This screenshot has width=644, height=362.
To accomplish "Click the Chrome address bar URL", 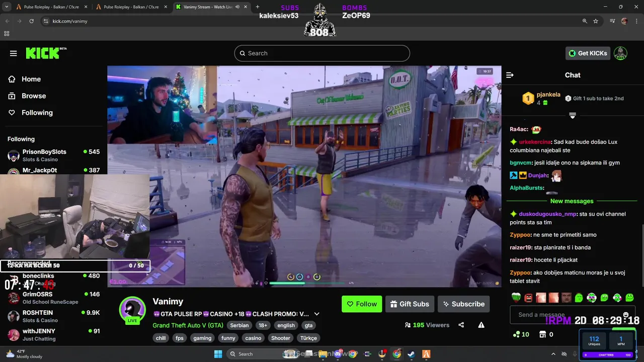I will pyautogui.click(x=70, y=21).
